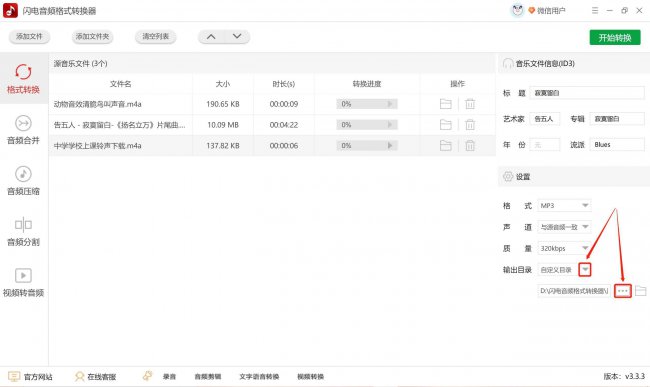The width and height of the screenshot is (650, 387).
Task: Open the 文字语音转换 tool
Action: pos(259,377)
